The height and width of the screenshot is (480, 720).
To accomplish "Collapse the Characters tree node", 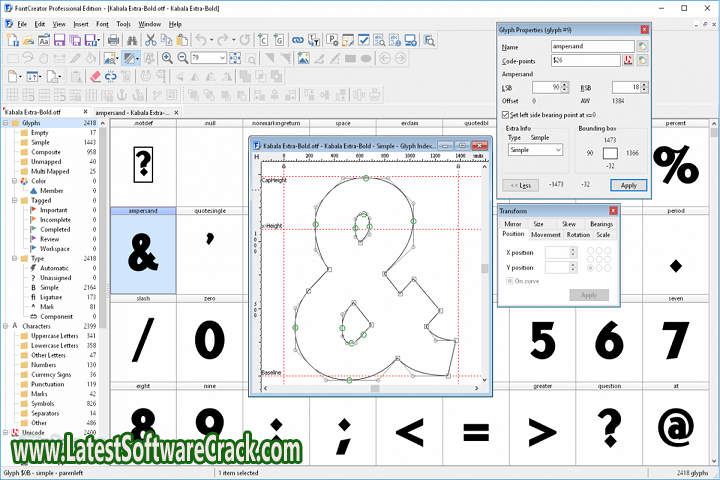I will tap(6, 326).
